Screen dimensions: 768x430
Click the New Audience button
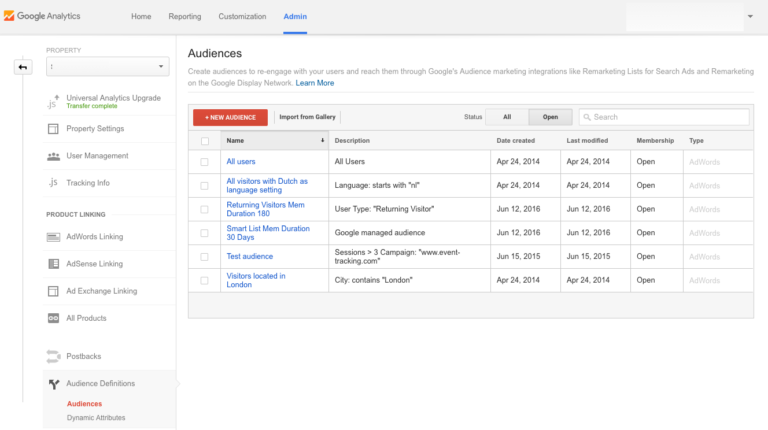point(230,117)
